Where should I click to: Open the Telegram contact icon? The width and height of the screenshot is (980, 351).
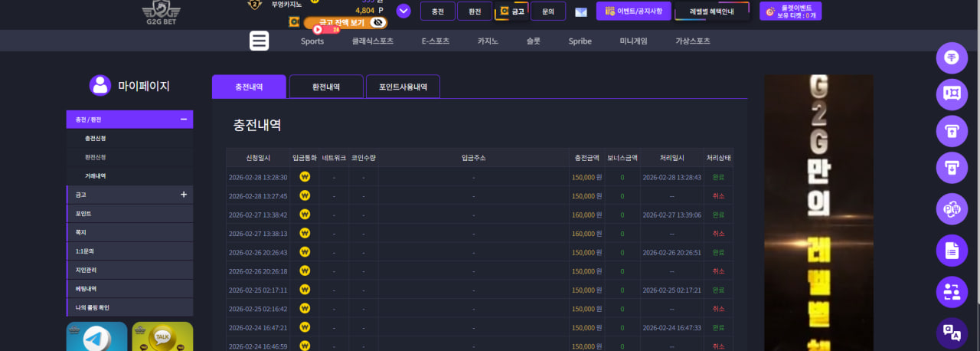coord(96,337)
